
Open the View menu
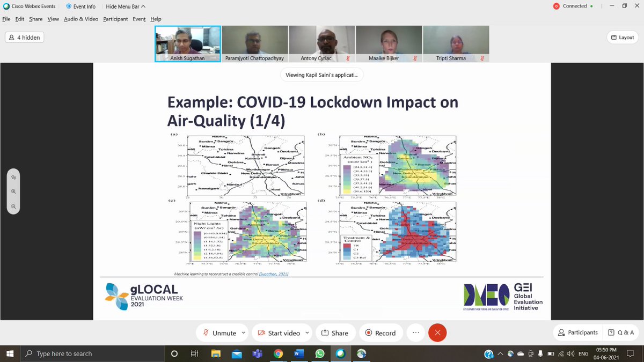pos(53,19)
